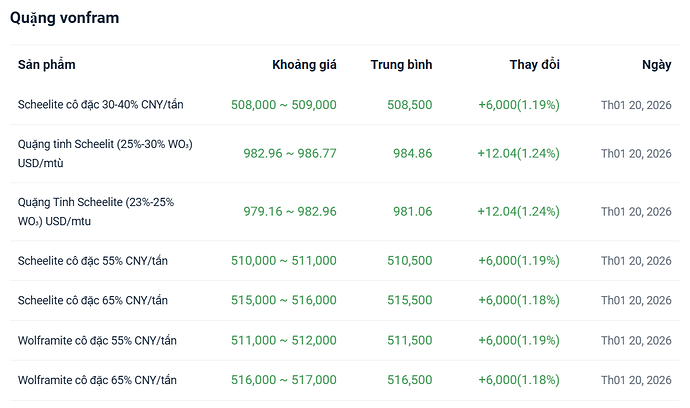The height and width of the screenshot is (408, 690).
Task: Click the "Khoảng giá" column header
Action: 304,65
